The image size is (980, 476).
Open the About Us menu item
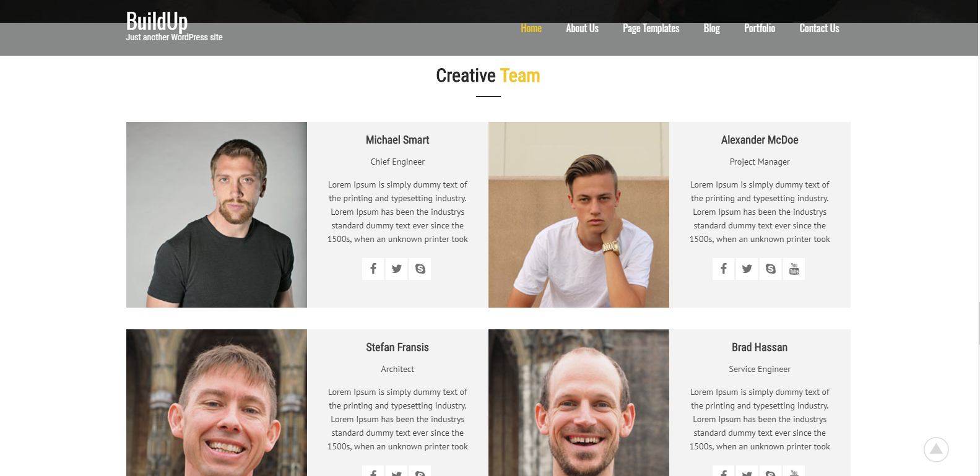coord(582,28)
